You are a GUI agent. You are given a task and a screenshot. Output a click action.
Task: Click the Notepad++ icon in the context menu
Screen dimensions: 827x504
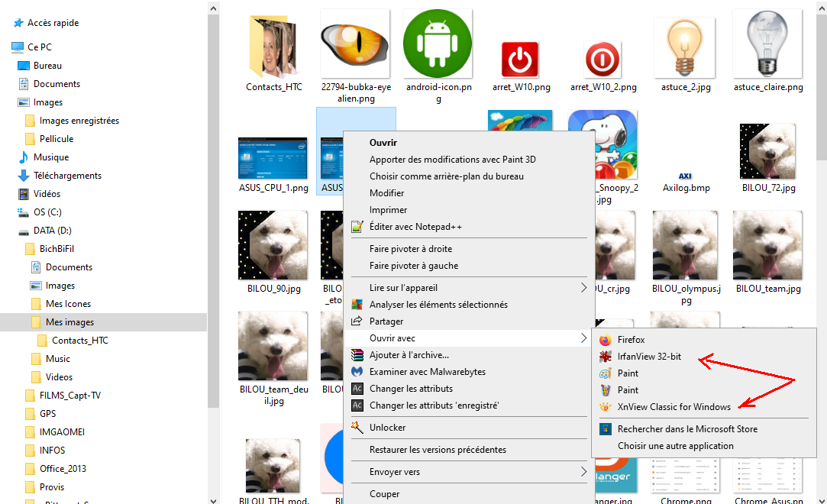[357, 227]
